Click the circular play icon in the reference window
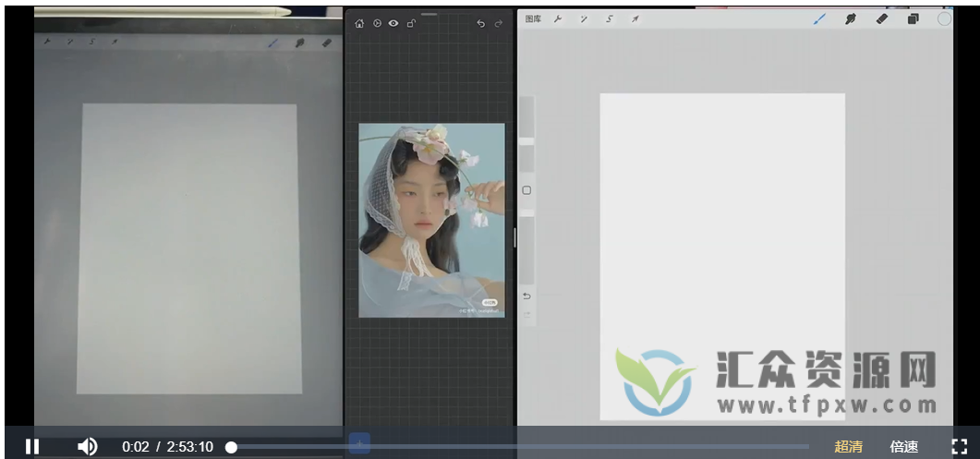Viewport: 980px width, 459px height. [377, 24]
